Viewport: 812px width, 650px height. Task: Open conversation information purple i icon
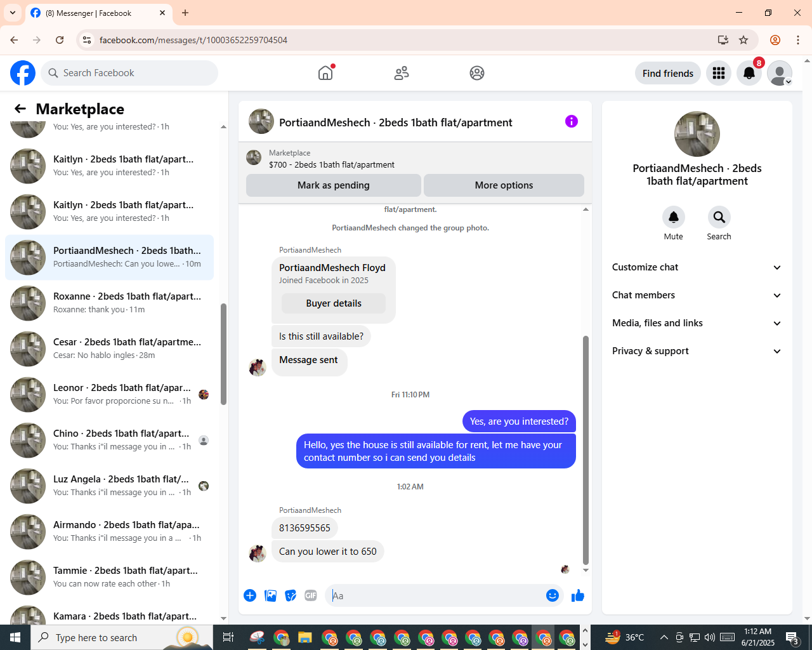tap(572, 121)
